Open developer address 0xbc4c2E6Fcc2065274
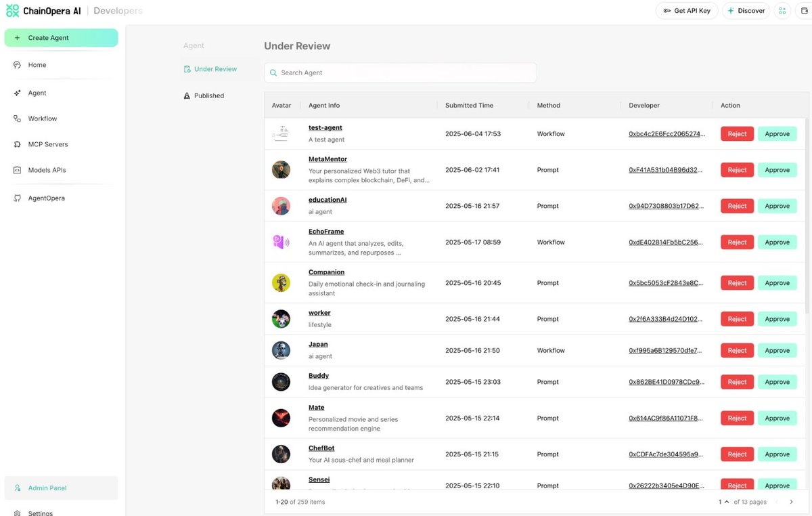 667,134
